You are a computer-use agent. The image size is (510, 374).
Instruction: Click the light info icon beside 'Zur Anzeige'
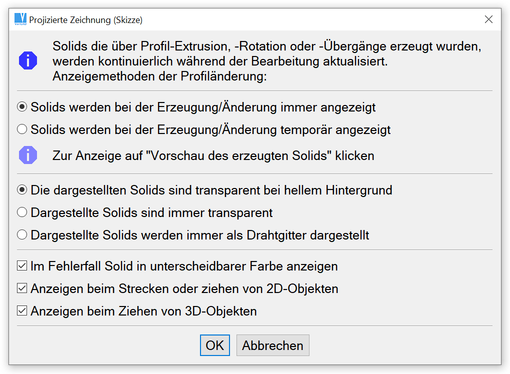pyautogui.click(x=28, y=155)
